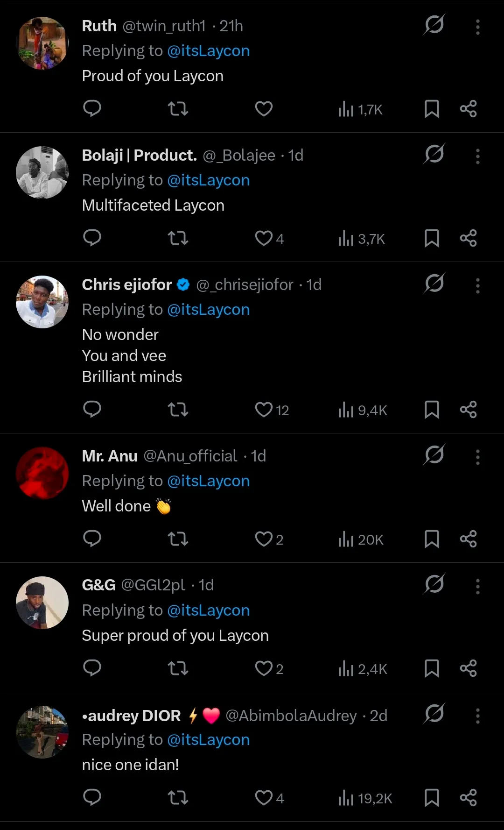
Task: Open Bolaji | Product. profile name
Action: click(139, 155)
